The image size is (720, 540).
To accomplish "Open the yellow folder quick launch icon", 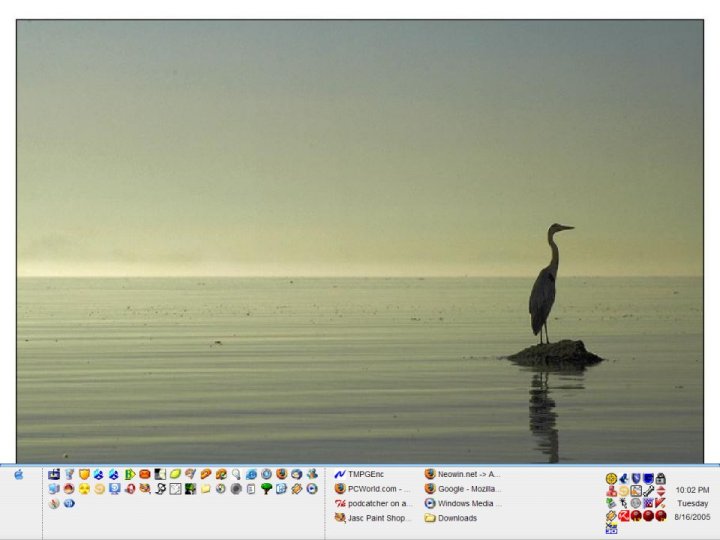I will click(205, 489).
